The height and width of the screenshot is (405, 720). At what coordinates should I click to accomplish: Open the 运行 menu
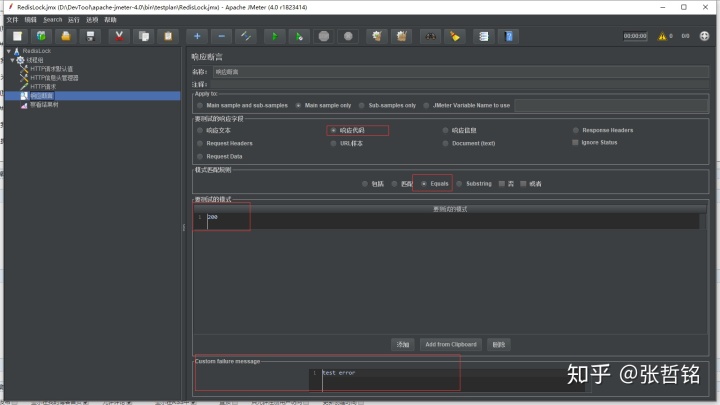pyautogui.click(x=73, y=20)
